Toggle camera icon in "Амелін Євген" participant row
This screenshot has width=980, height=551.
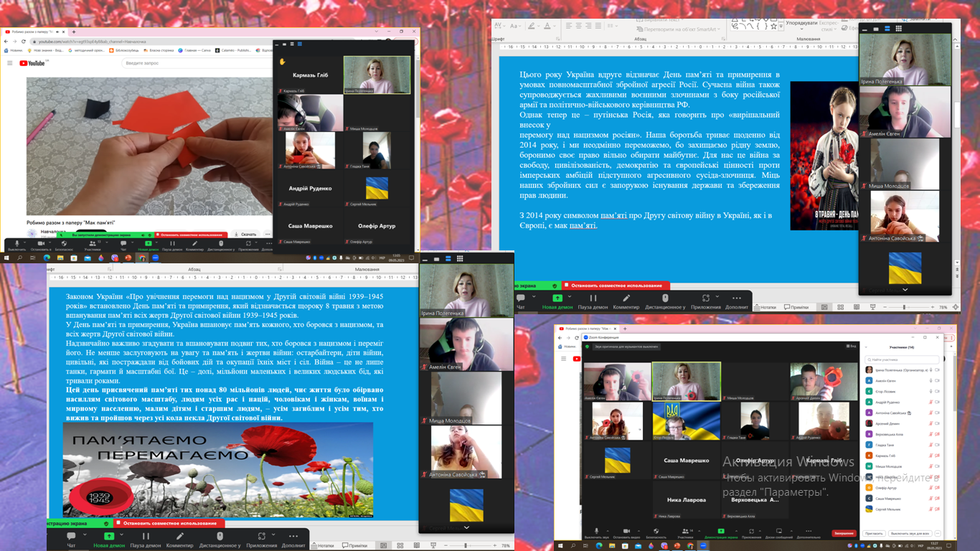coord(938,381)
